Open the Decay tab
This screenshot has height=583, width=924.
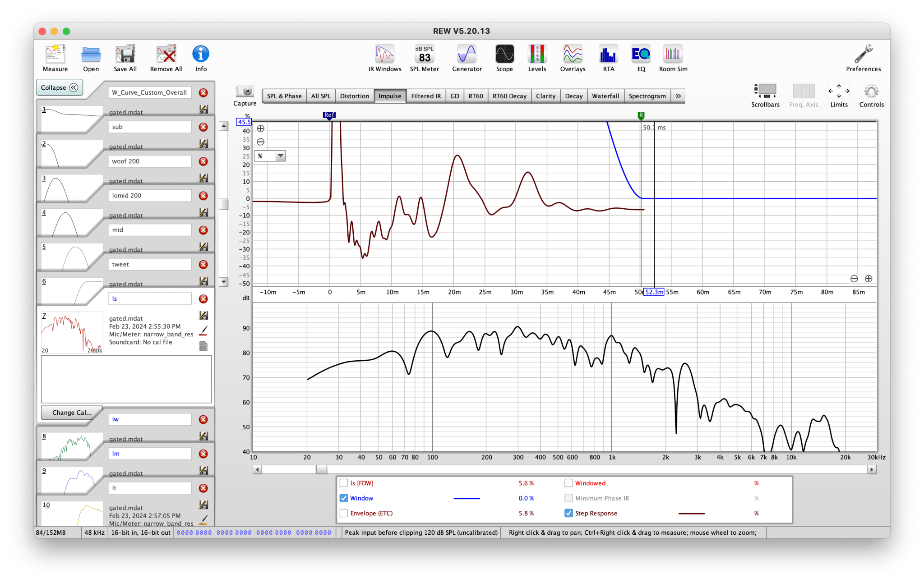click(x=574, y=96)
